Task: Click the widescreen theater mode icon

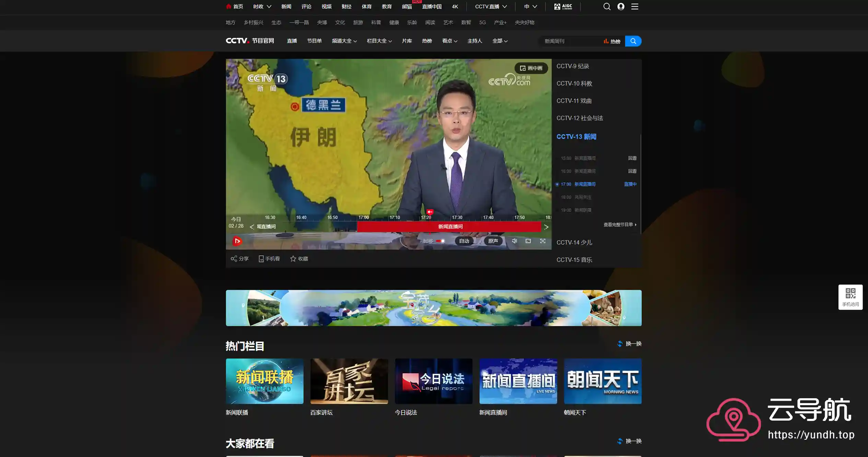Action: point(528,241)
